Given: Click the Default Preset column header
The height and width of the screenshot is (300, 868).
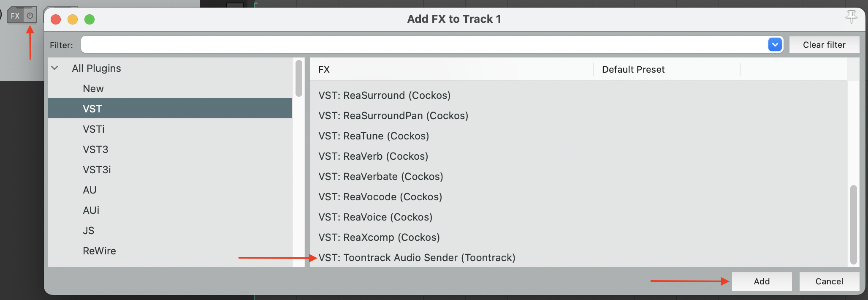Looking at the screenshot, I should [633, 70].
